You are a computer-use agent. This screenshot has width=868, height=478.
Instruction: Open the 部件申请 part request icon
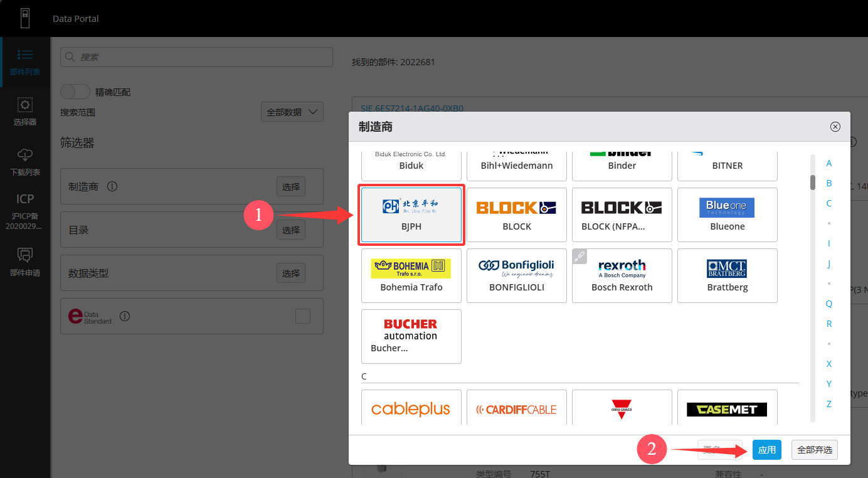click(25, 262)
